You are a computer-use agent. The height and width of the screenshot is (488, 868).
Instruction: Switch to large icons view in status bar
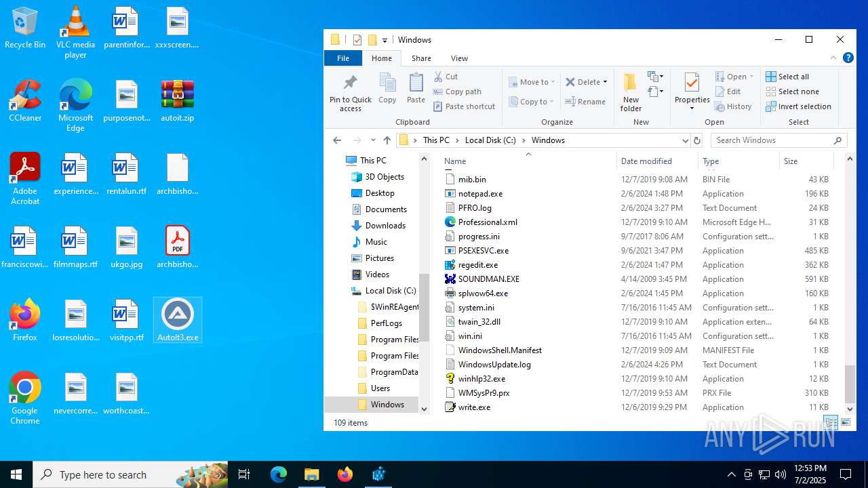coord(846,422)
